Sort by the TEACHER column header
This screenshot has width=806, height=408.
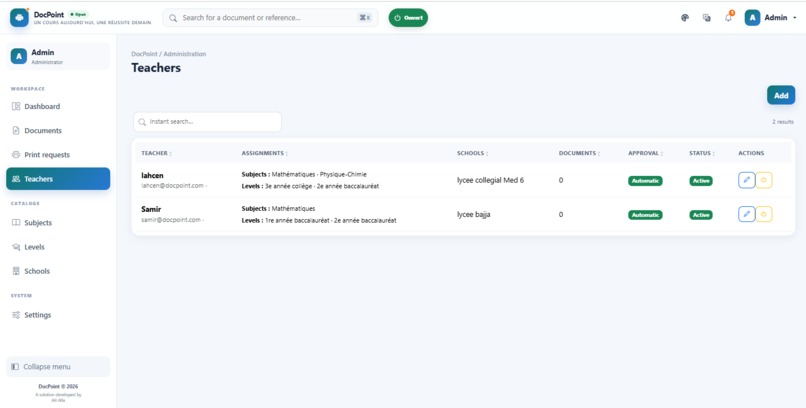pos(156,153)
